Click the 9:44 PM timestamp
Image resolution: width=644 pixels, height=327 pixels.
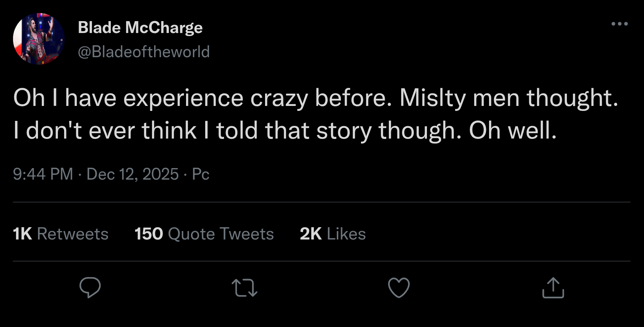[x=43, y=174]
